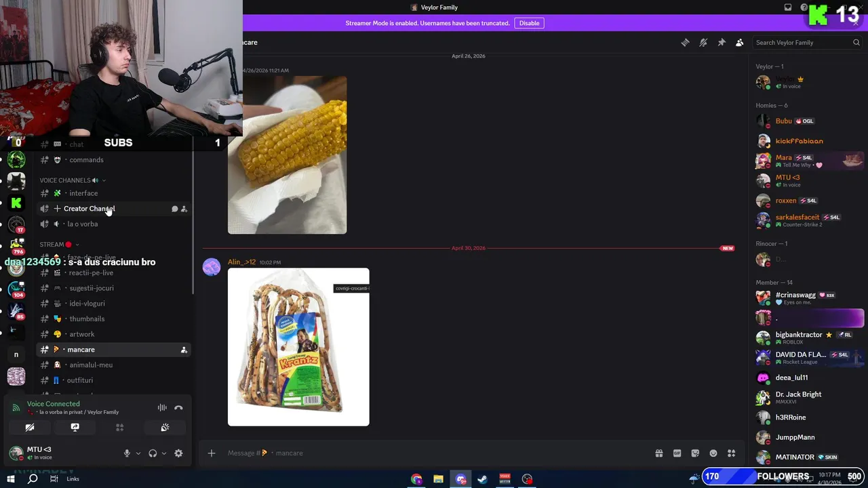Open the Krantz pretzels image
Viewport: 868px width, 488px height.
pyautogui.click(x=298, y=347)
